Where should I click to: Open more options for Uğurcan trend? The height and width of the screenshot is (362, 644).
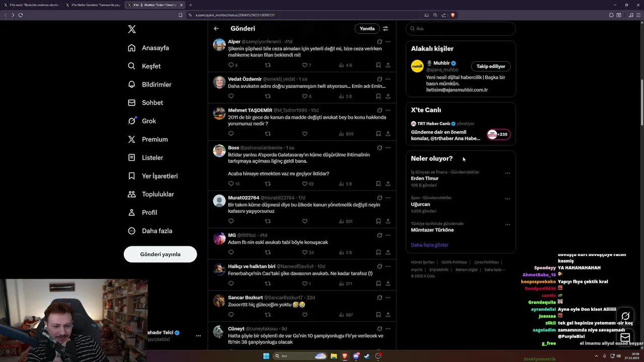[x=508, y=199]
